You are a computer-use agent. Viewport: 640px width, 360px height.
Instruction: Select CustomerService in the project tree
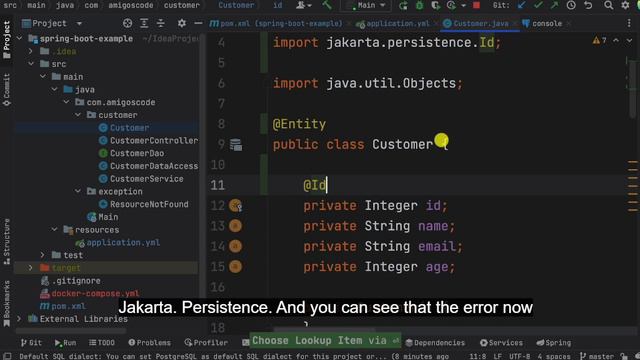147,179
